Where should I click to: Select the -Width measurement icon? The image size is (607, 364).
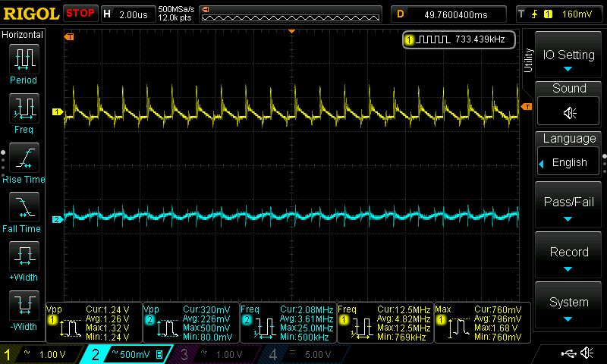(24, 306)
